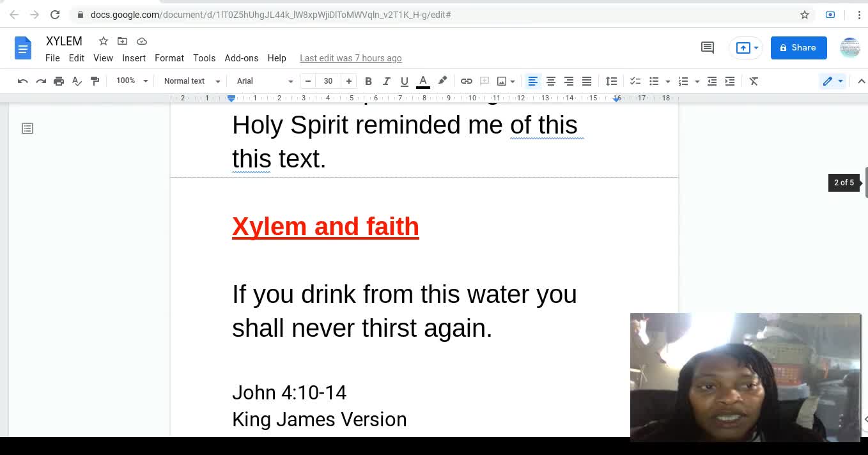The image size is (868, 455).
Task: Open the Arial font dropdown
Action: pos(265,81)
